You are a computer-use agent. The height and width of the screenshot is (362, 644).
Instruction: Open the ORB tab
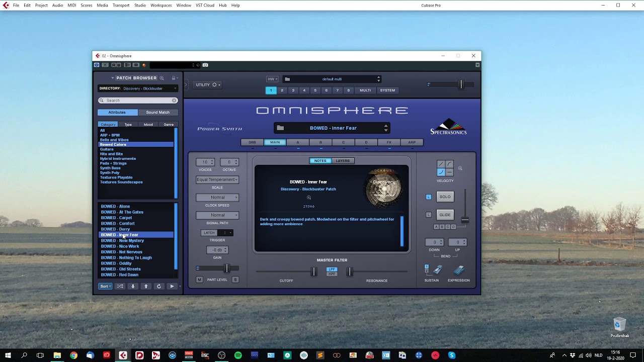[252, 142]
